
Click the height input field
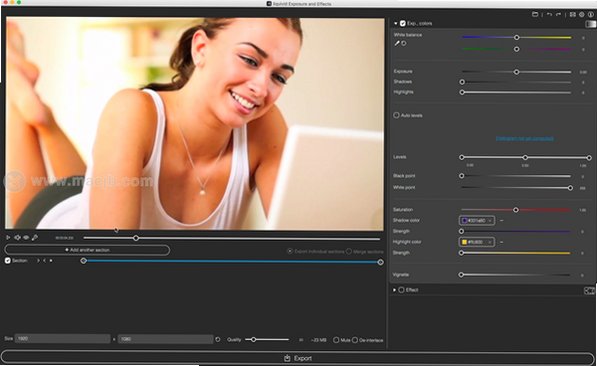[x=166, y=339]
